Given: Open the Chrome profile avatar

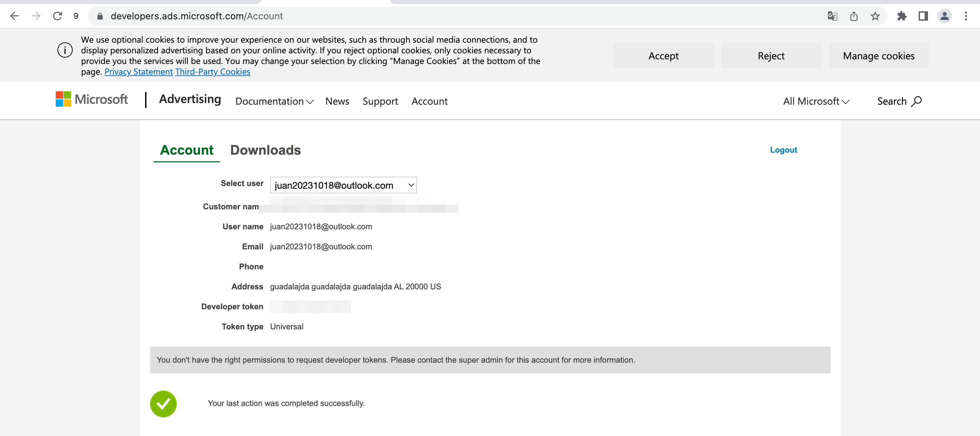Looking at the screenshot, I should 944,16.
